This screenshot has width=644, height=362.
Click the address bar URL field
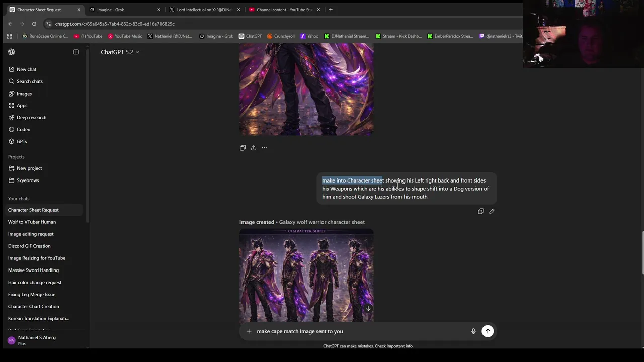click(282, 24)
